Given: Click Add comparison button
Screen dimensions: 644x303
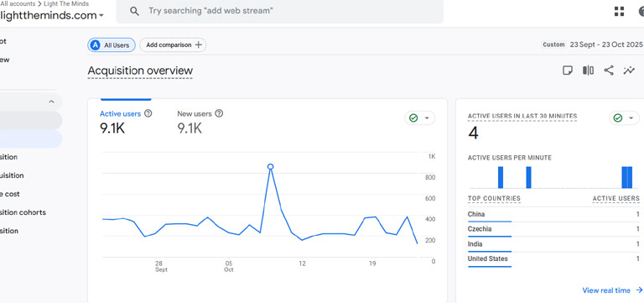Looking at the screenshot, I should tap(173, 45).
